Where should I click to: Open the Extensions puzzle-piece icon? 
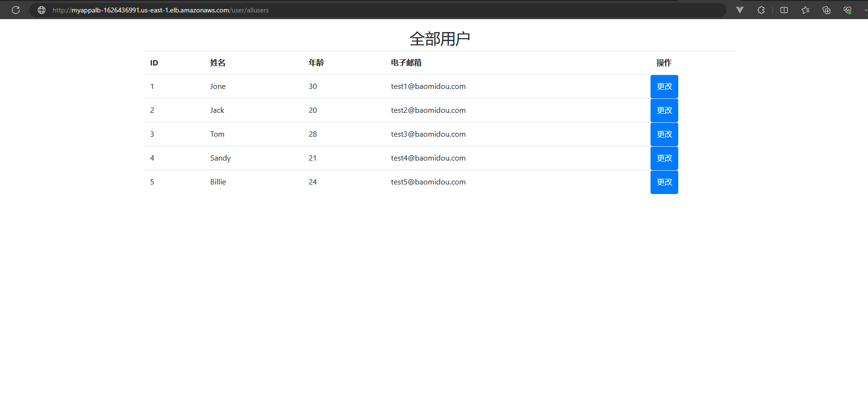click(761, 10)
